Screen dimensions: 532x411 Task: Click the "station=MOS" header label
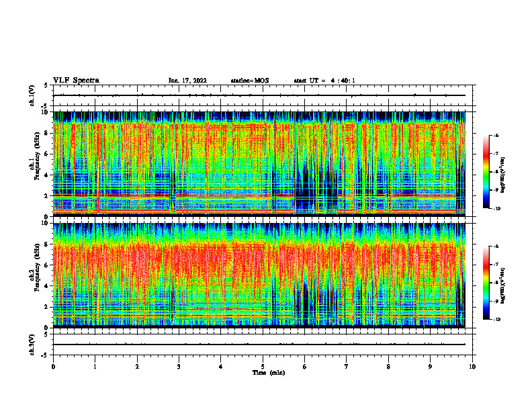tap(250, 81)
